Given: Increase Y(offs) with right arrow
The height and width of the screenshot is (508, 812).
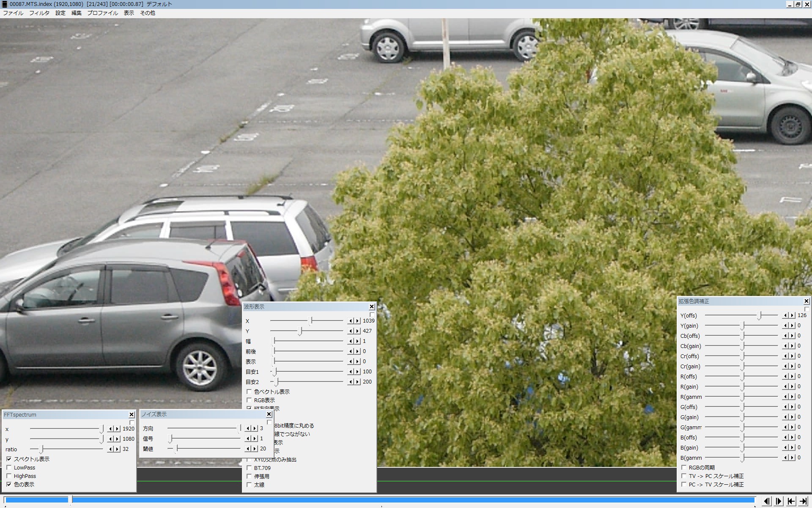Looking at the screenshot, I should point(792,315).
